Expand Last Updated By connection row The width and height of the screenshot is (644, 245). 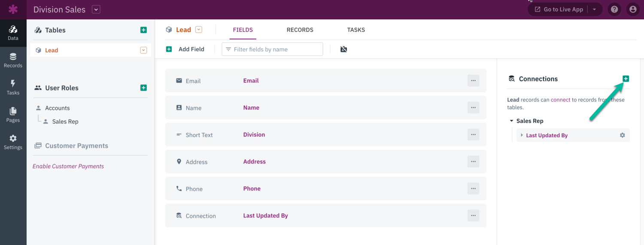tap(522, 135)
